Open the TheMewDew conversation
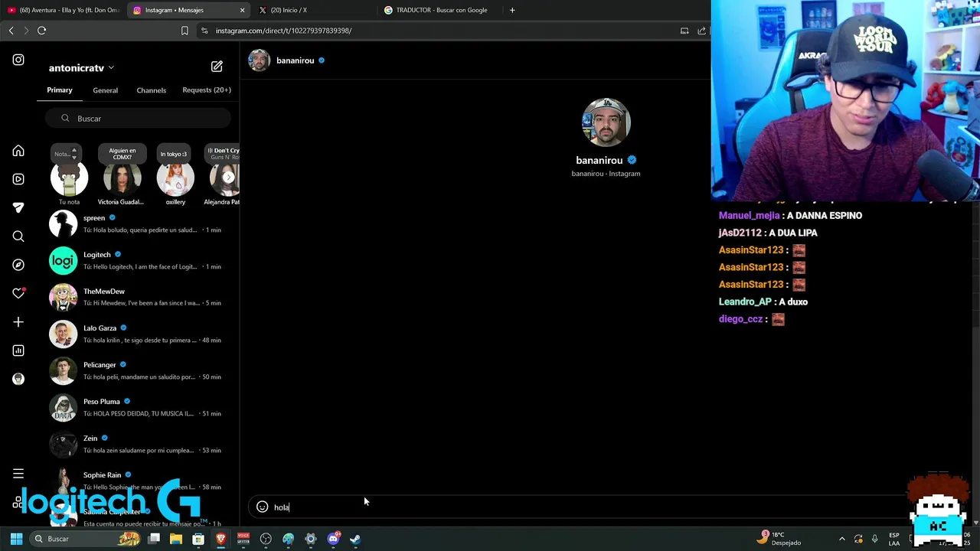The height and width of the screenshot is (551, 980). click(138, 297)
